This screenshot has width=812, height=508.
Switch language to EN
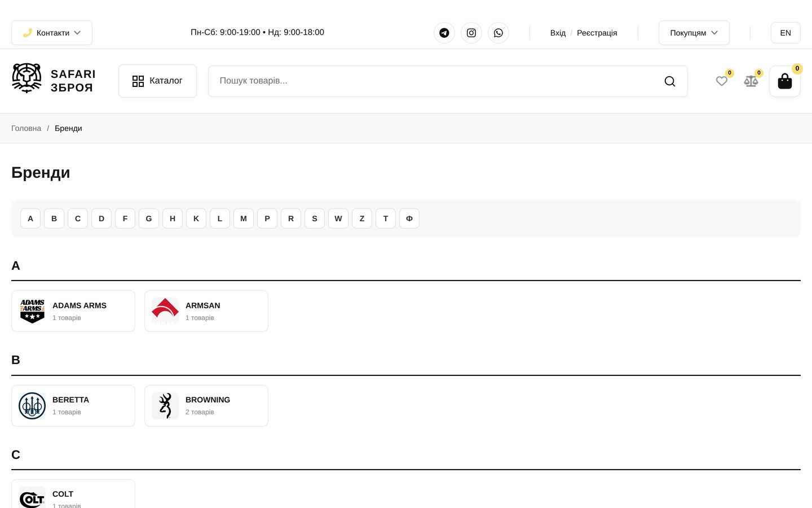tap(785, 33)
